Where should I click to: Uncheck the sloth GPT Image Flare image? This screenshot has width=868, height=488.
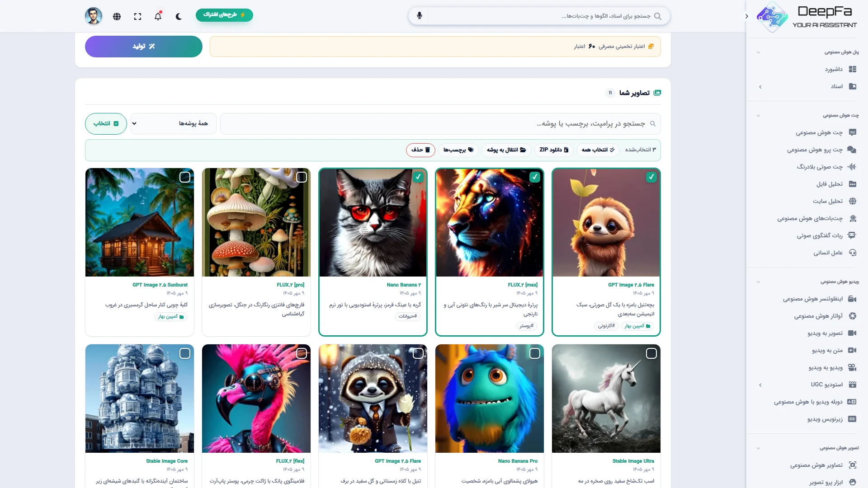pyautogui.click(x=651, y=177)
